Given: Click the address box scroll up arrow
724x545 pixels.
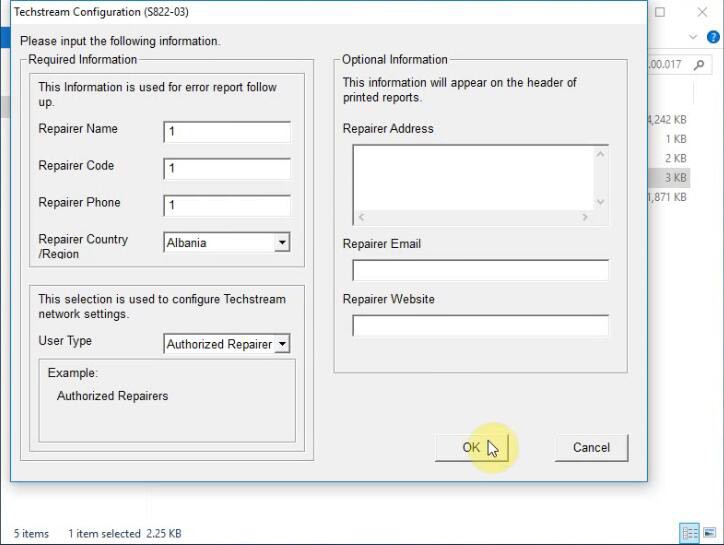Looking at the screenshot, I should tap(600, 154).
